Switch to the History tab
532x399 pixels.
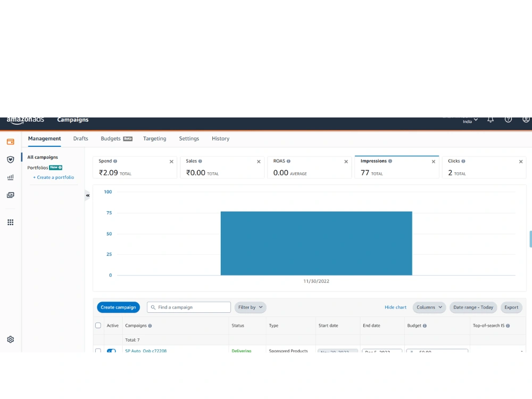pyautogui.click(x=221, y=138)
